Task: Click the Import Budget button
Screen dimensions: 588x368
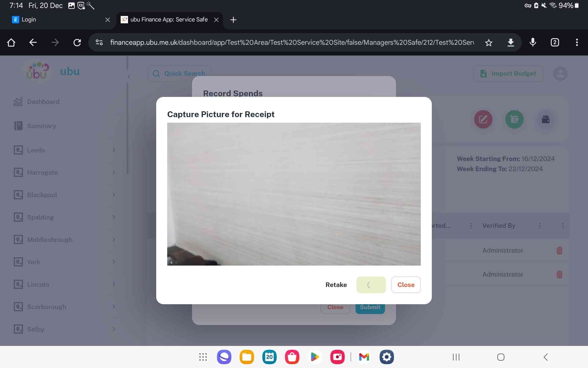Action: tap(508, 74)
